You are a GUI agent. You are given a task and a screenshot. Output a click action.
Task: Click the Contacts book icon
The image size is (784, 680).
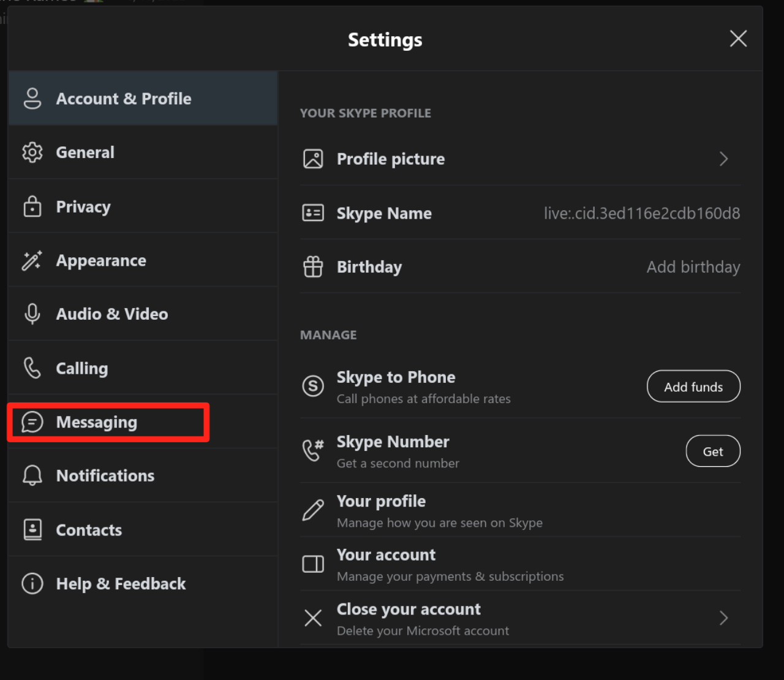(32, 529)
